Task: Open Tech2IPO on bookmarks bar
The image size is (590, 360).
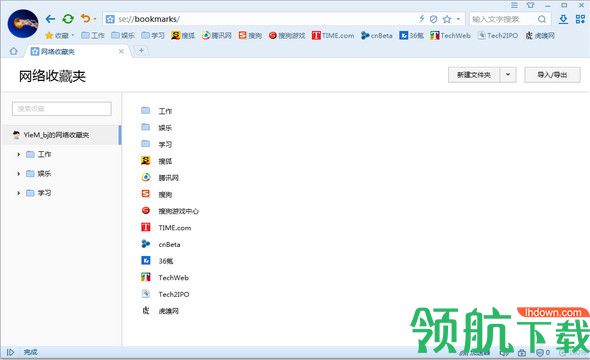Action: (x=498, y=35)
